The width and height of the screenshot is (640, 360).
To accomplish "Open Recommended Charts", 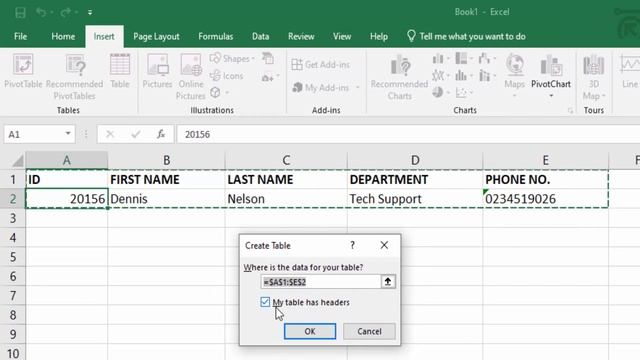I will pos(399,77).
